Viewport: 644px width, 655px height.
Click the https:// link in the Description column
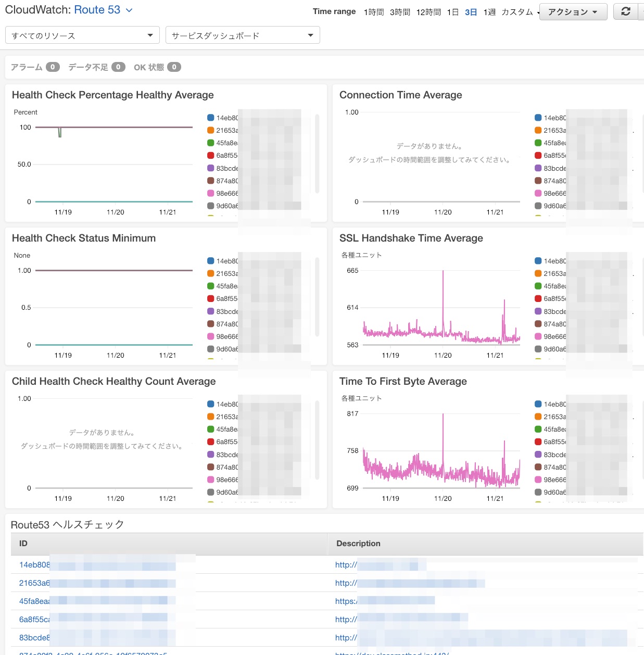pyautogui.click(x=345, y=601)
